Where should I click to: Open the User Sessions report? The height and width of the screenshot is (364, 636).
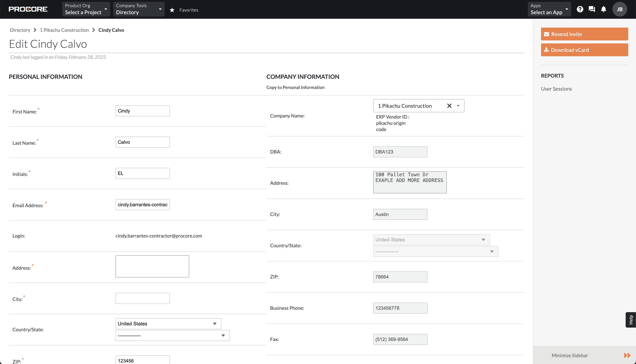click(556, 89)
